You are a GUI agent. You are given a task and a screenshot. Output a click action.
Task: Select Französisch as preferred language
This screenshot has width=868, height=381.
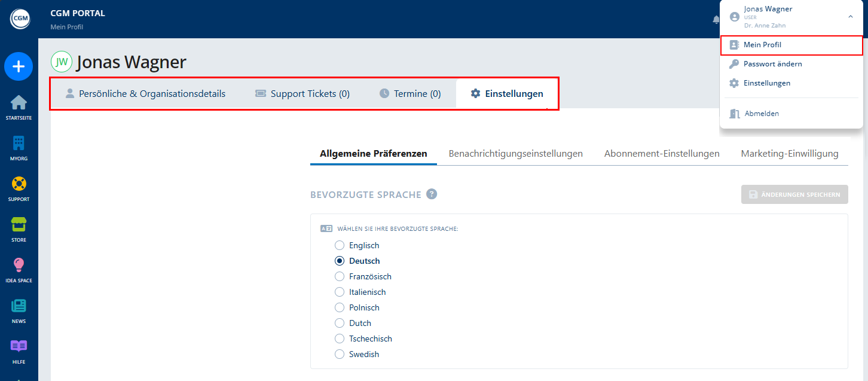(x=340, y=276)
